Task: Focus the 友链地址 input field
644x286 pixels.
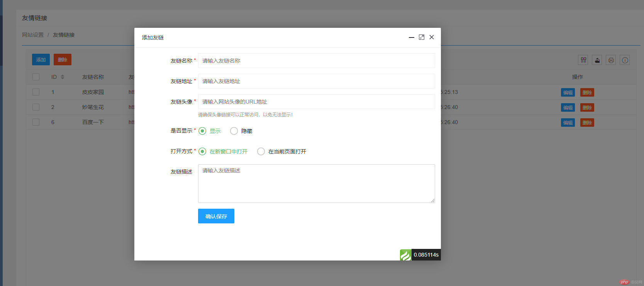Action: point(316,81)
